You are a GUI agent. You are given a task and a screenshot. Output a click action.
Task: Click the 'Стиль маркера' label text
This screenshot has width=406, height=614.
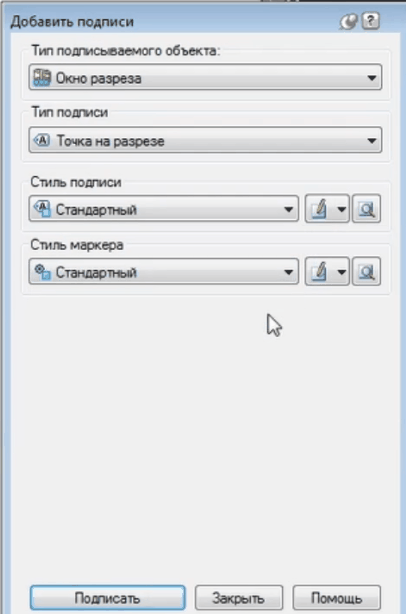pyautogui.click(x=77, y=245)
